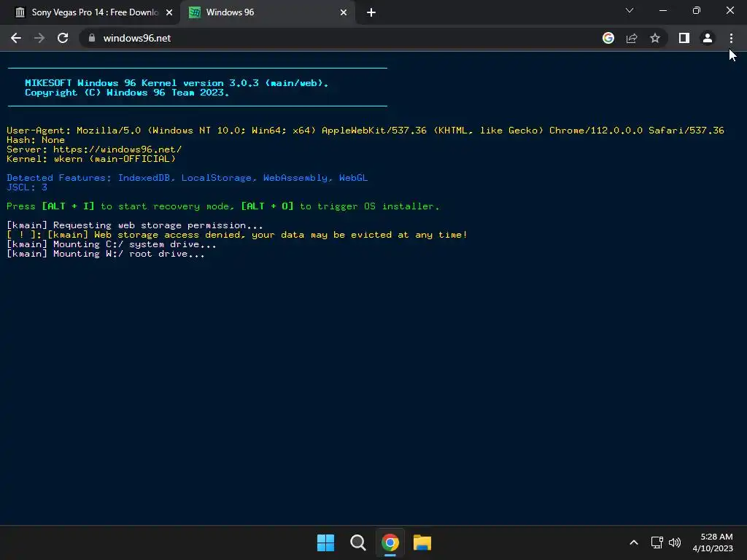Click the browser forward arrow
The width and height of the screenshot is (747, 560).
coord(39,38)
